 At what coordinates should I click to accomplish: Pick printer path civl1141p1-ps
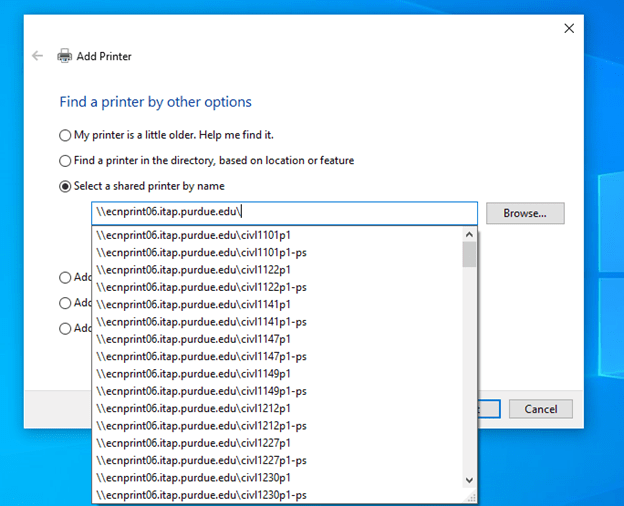[x=277, y=322]
